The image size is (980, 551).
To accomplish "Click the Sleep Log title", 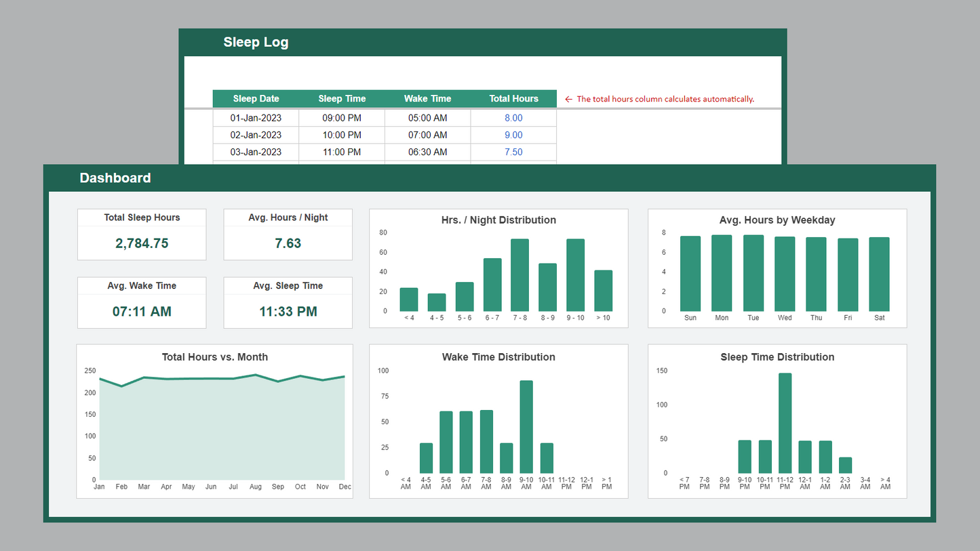I will [256, 42].
